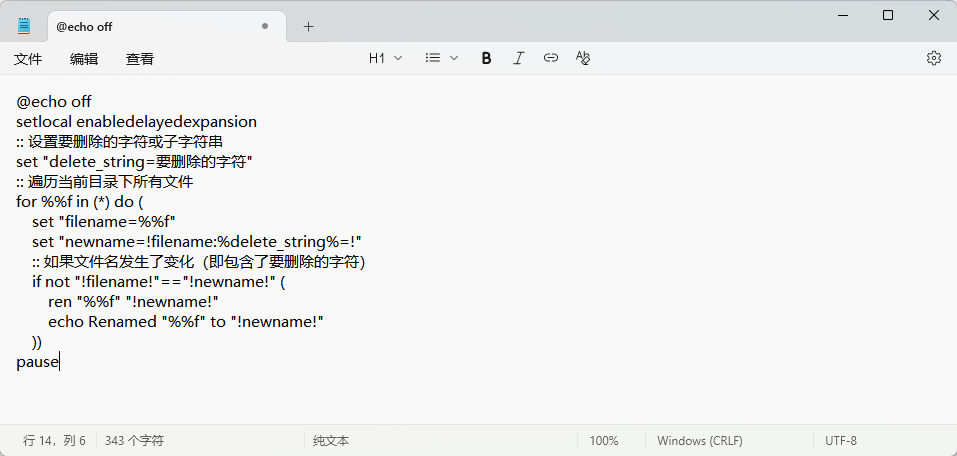Viewport: 957px width, 456px height.
Task: Click the '纯文本' format indicator
Action: pyautogui.click(x=331, y=441)
